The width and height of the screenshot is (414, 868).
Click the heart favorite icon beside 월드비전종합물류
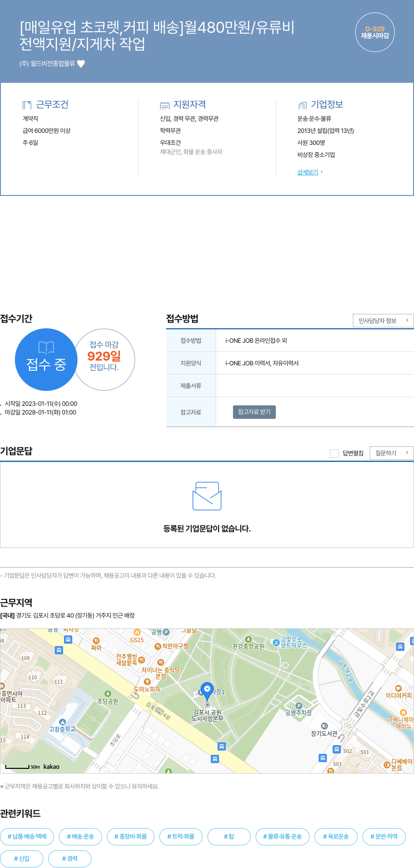coord(81,64)
